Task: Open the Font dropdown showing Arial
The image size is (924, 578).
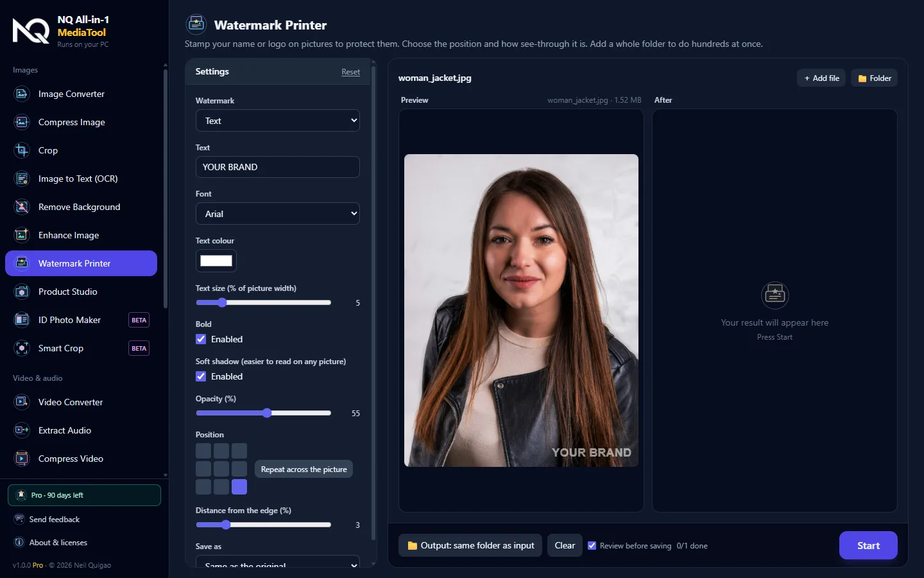Action: (278, 214)
